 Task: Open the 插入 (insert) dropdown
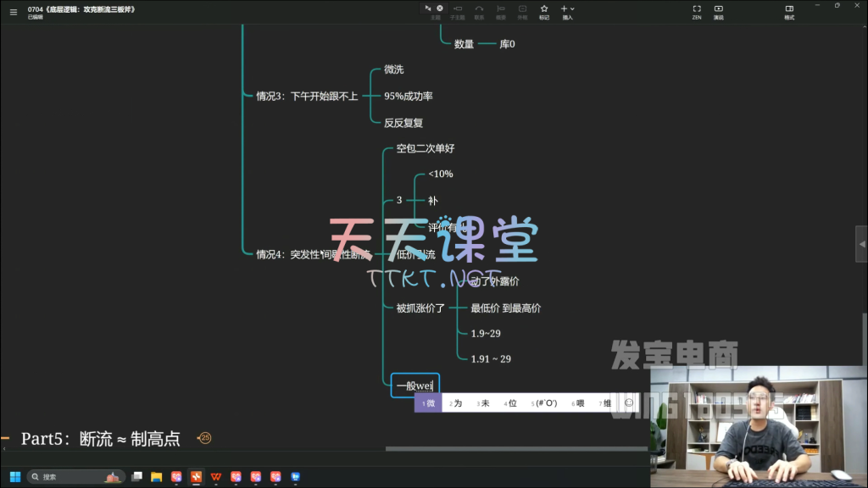tap(567, 11)
